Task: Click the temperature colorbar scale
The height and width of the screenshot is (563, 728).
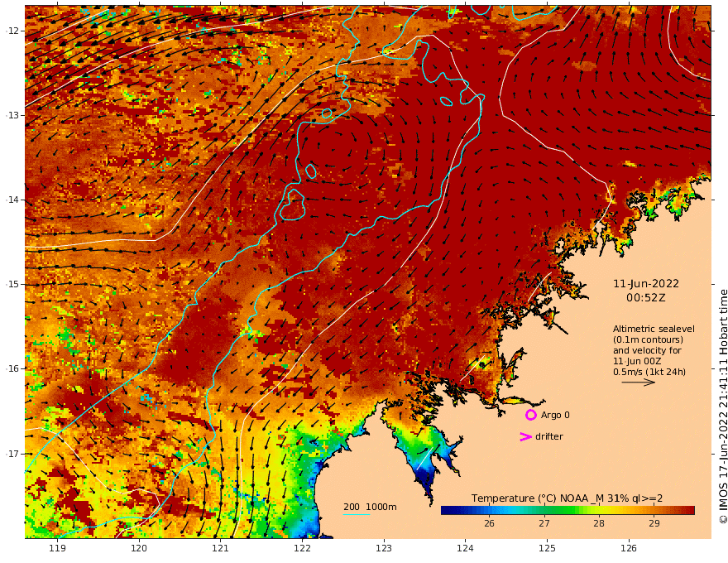Action: point(568,510)
